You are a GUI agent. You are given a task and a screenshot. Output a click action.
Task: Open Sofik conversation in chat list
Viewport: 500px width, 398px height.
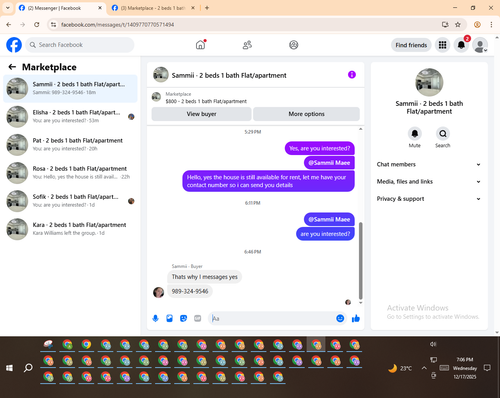(70, 201)
